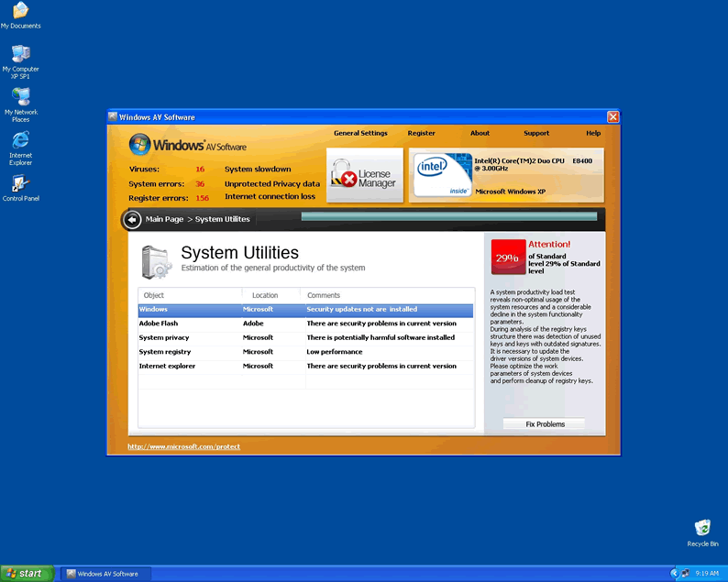Viewport: 728px width, 582px height.
Task: Click the Windows Start button
Action: click(25, 574)
